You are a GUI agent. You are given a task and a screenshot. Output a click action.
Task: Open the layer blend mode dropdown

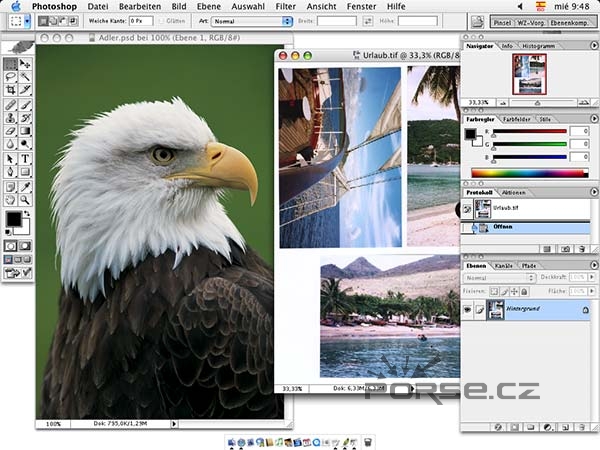(x=499, y=278)
